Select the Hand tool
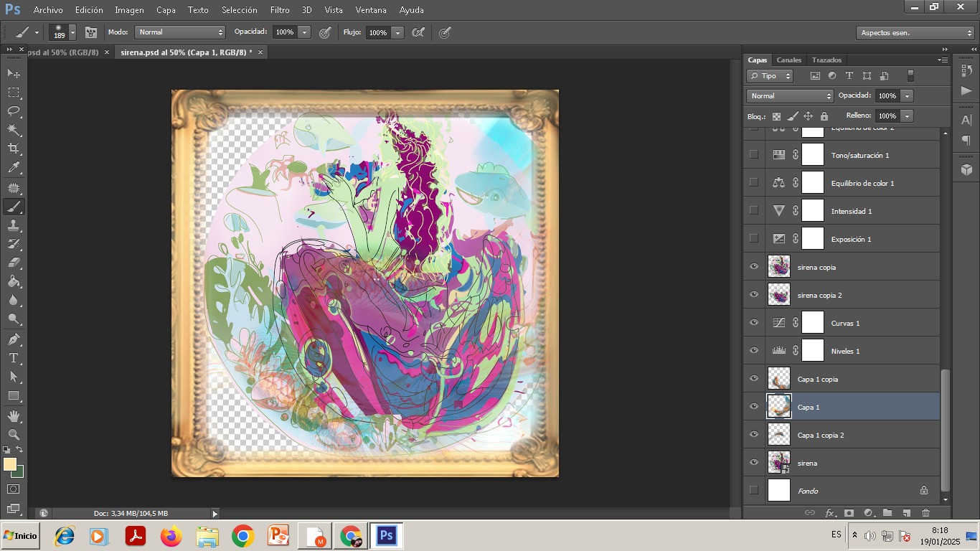The height and width of the screenshot is (551, 980). 14,415
